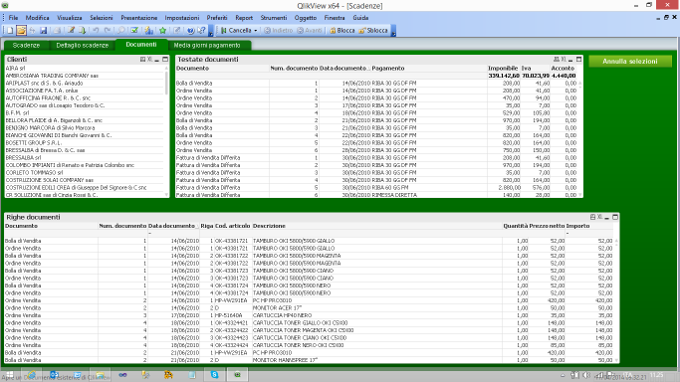Screen dimensions: 680x382
Task: Open the Impostazioni menu
Action: (182, 18)
